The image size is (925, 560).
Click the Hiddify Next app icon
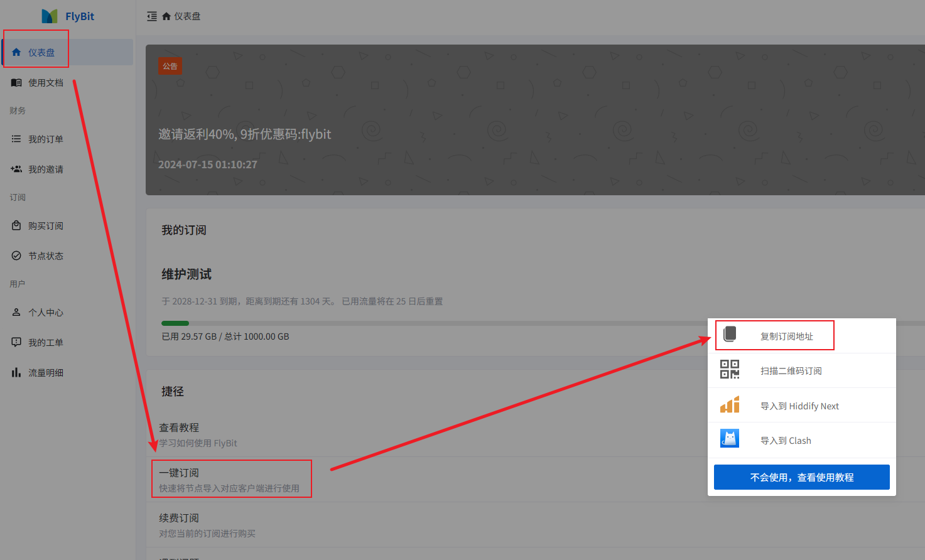(730, 405)
